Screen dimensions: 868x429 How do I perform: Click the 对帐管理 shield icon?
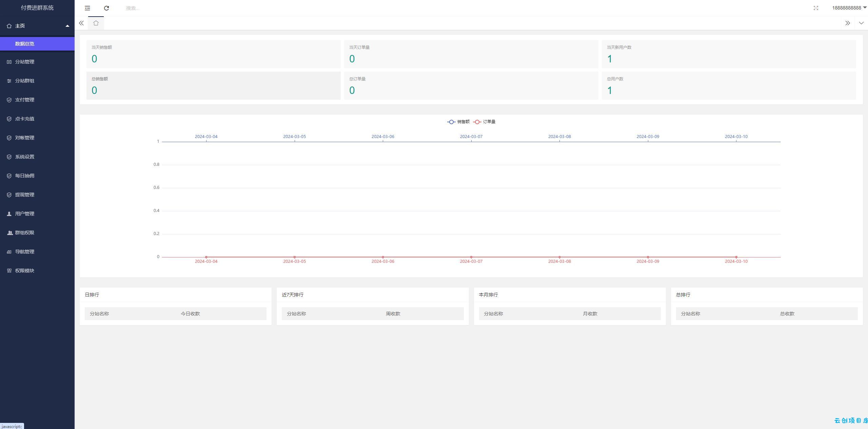pyautogui.click(x=9, y=138)
